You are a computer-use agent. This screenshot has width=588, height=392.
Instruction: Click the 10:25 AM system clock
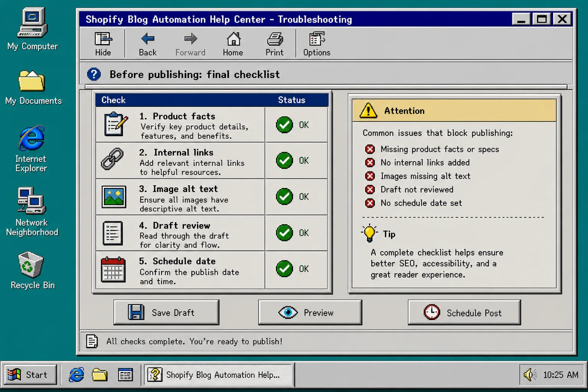(x=561, y=374)
